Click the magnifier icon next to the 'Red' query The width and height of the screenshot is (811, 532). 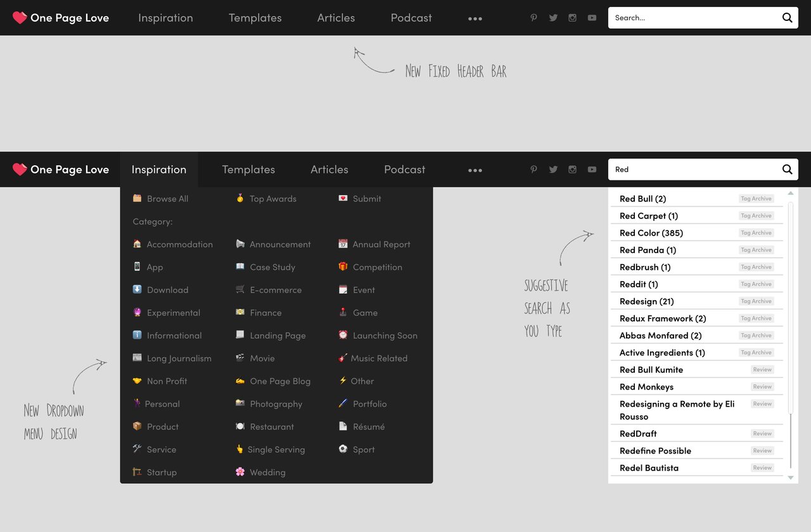click(x=788, y=169)
